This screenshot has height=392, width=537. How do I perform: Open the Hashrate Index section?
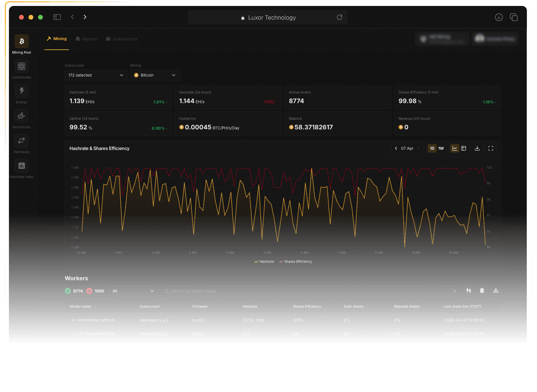[21, 165]
